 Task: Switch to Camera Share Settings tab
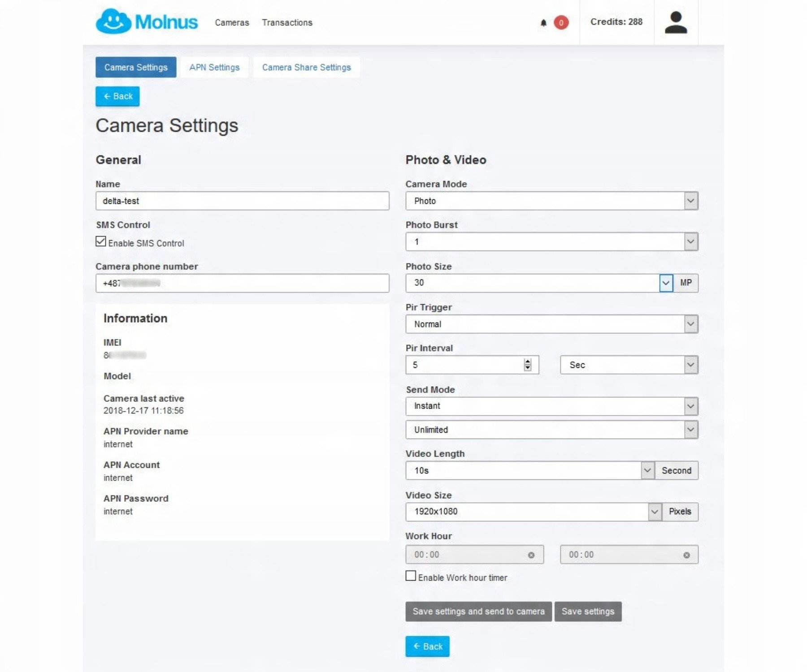click(306, 67)
